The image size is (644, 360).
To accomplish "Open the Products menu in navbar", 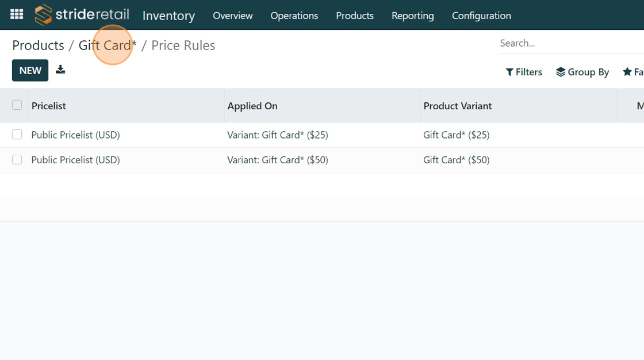I will 355,16.
